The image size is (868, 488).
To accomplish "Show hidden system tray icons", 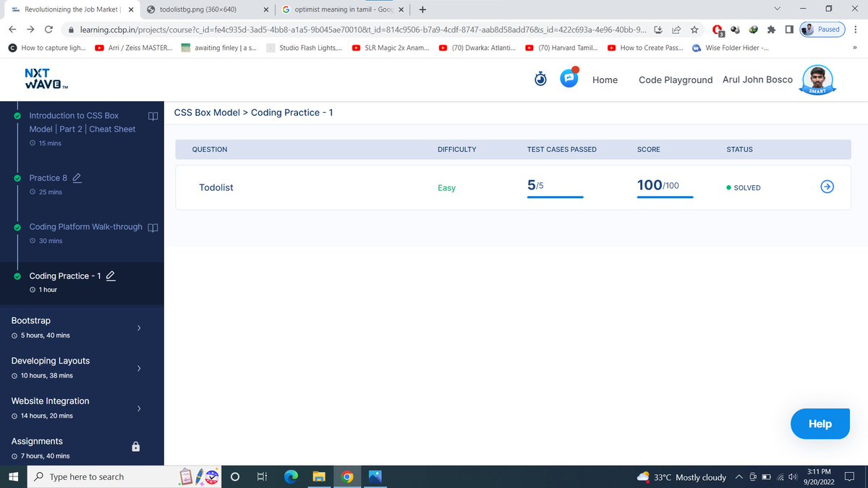I will tap(739, 477).
